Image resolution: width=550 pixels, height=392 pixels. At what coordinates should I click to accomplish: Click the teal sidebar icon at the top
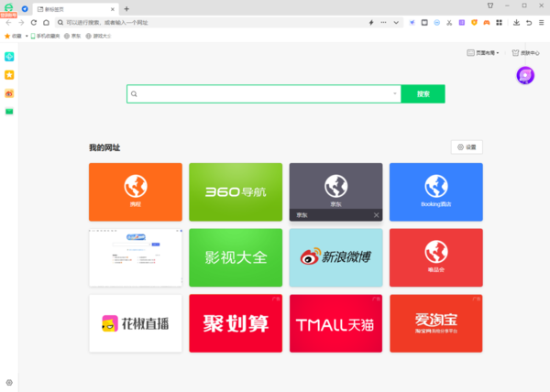9,57
